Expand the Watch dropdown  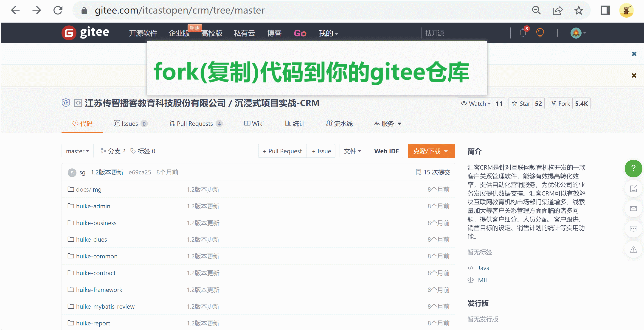475,103
